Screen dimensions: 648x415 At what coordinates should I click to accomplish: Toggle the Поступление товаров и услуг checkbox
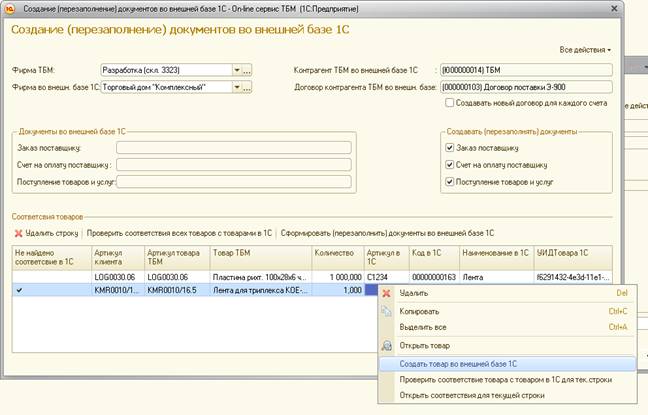450,182
